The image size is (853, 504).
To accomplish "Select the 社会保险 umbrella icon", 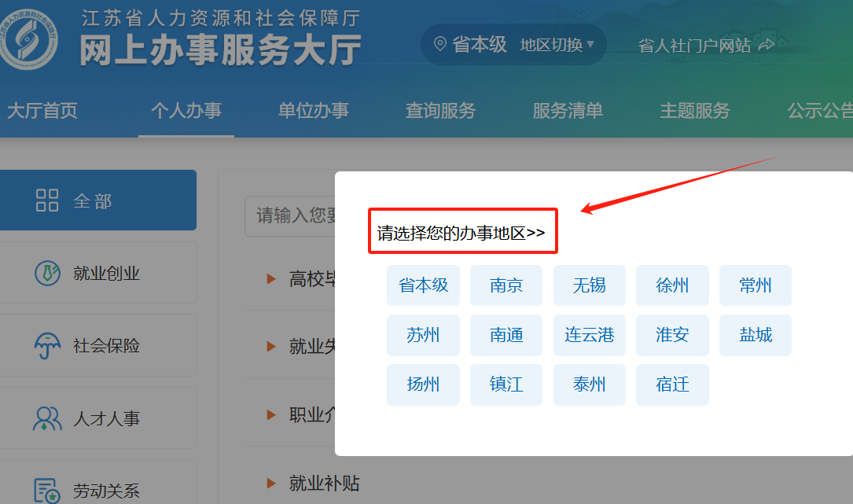I will pos(47,345).
